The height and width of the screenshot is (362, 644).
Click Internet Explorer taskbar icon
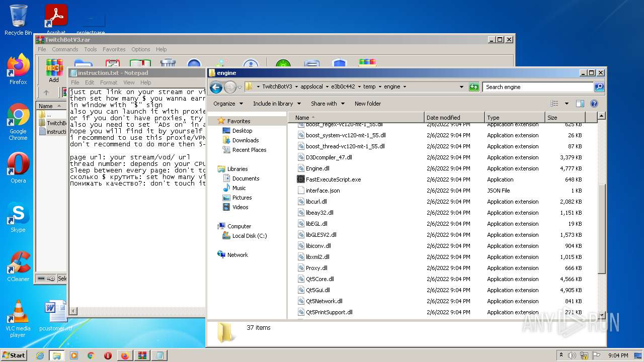(x=40, y=355)
